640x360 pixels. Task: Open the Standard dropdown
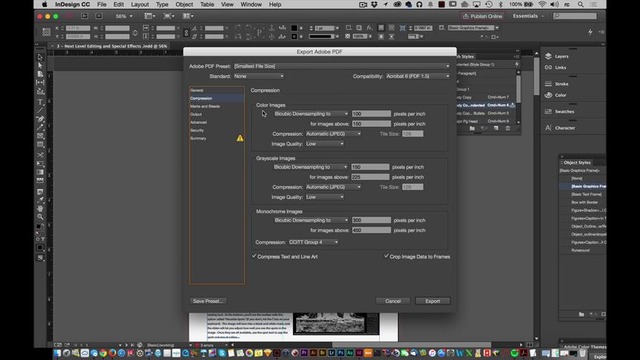point(259,76)
